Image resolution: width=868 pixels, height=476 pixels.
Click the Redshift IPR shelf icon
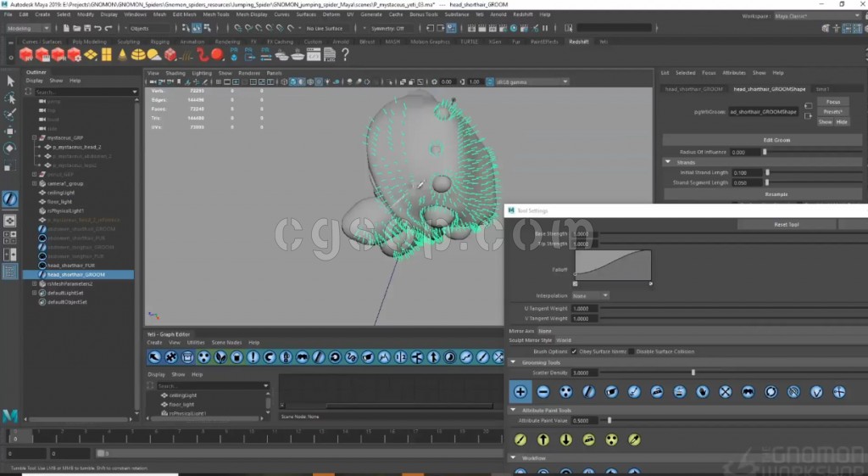point(58,54)
